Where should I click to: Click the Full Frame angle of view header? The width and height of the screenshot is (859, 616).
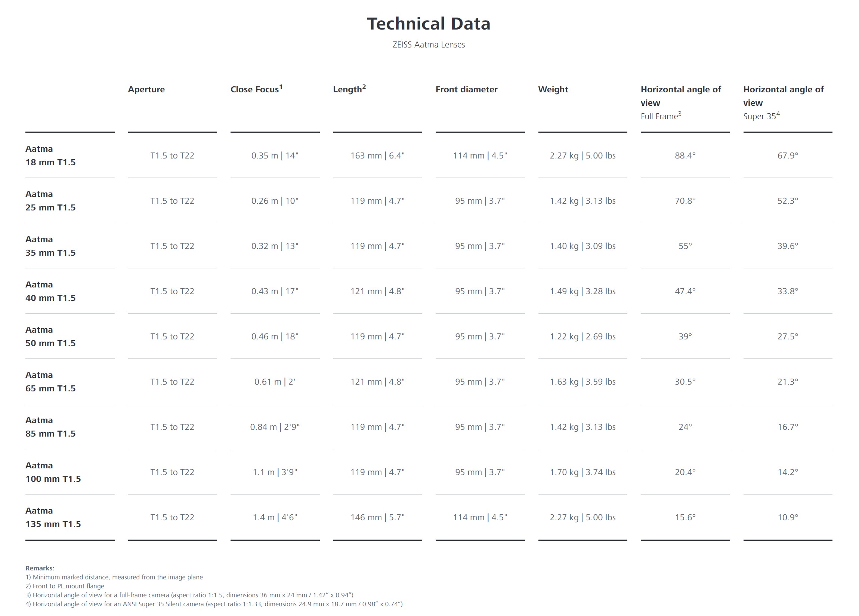click(681, 102)
